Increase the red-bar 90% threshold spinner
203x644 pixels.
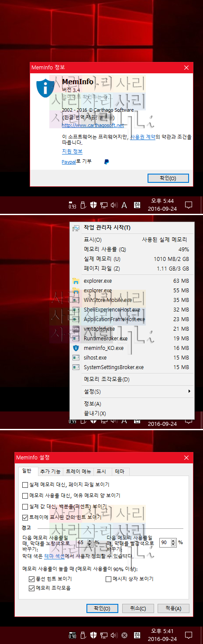click(x=173, y=540)
